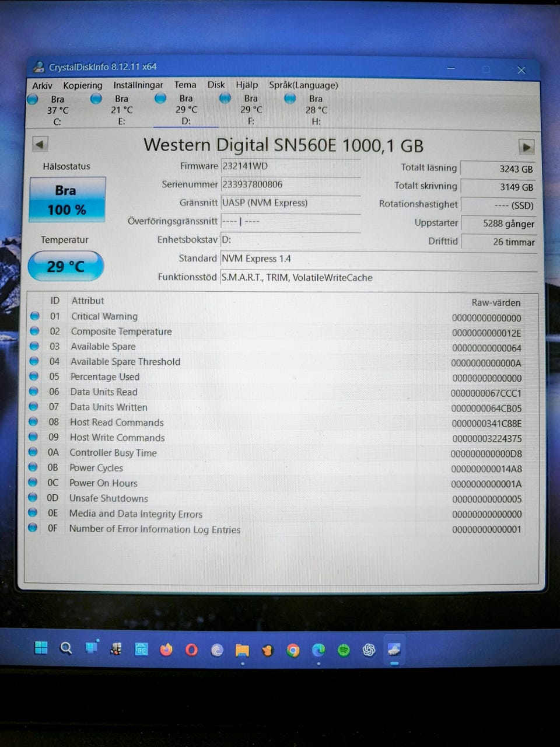Click raw value 00000003224375
This screenshot has width=560, height=747.
click(x=487, y=438)
